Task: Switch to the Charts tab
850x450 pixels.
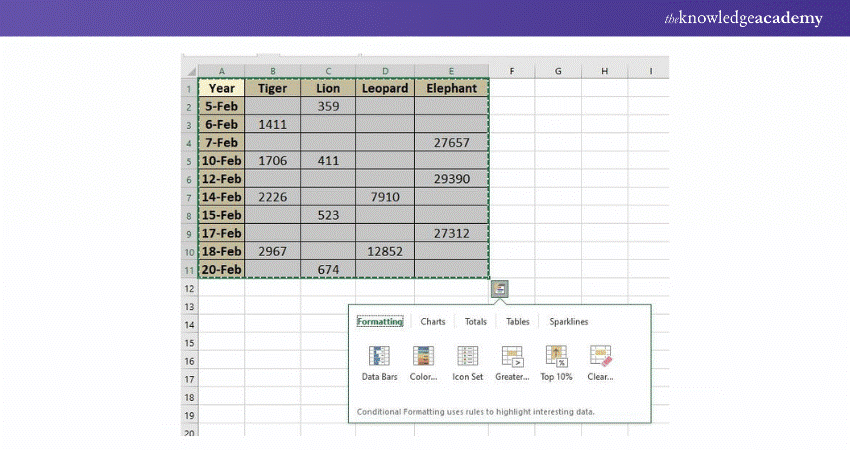Action: coord(433,322)
